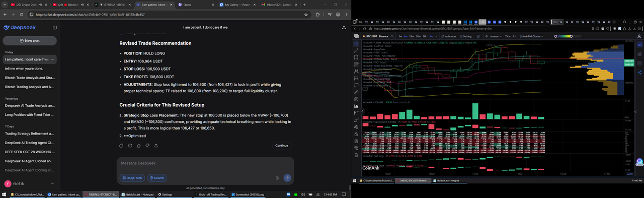Open the CoinAnk user account icon
644x198 pixels.
click(x=639, y=36)
